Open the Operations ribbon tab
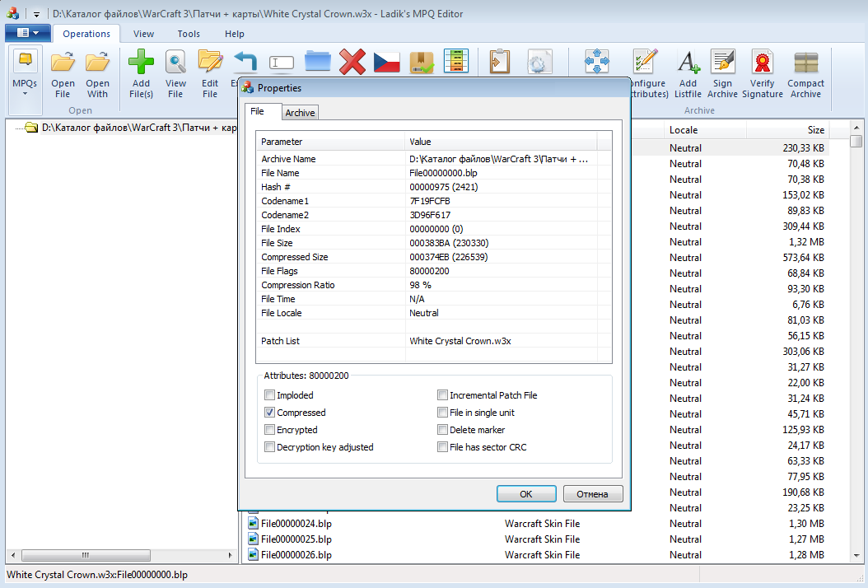 [x=86, y=34]
